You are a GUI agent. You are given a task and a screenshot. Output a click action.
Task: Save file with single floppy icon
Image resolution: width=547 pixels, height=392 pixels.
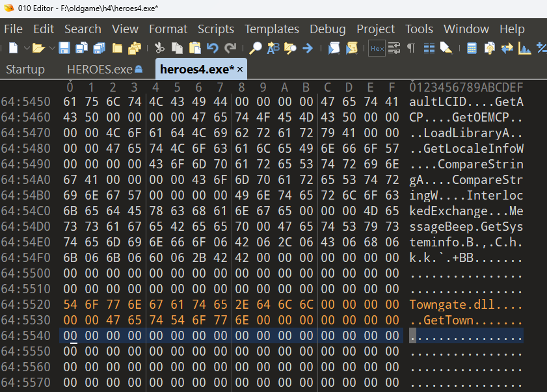click(64, 47)
